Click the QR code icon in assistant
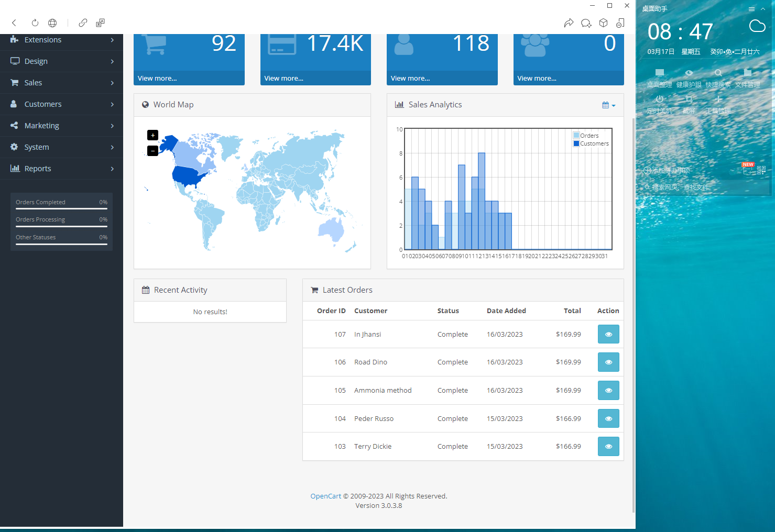This screenshot has width=775, height=532. [x=761, y=170]
